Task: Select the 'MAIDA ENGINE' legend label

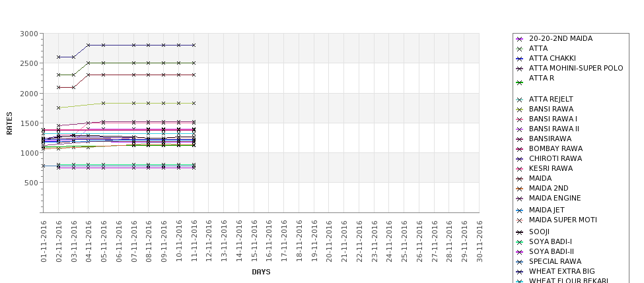Action: click(x=555, y=198)
